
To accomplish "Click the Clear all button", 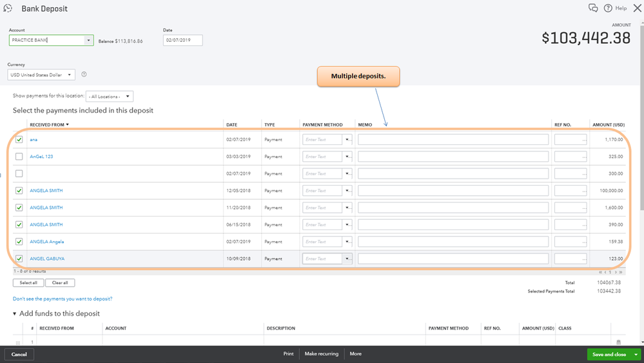I will tap(60, 283).
